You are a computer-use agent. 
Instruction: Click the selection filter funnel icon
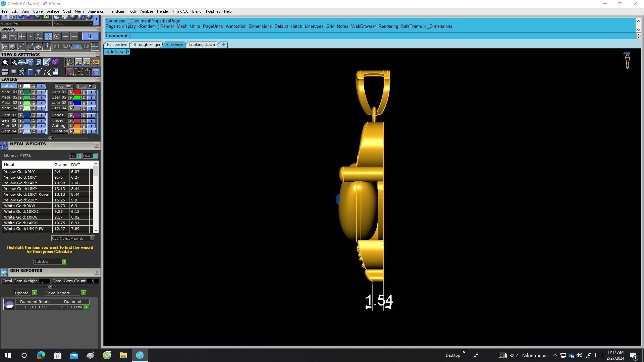38,72
